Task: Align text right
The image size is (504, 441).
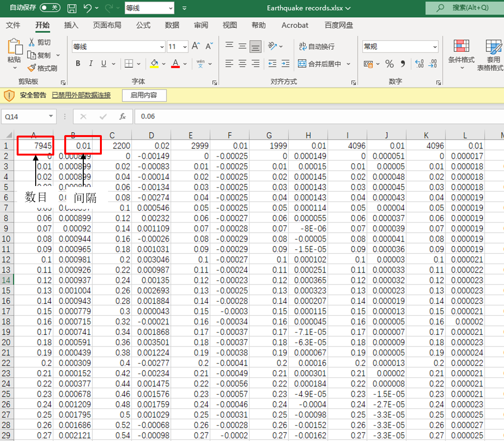Action: pos(256,64)
